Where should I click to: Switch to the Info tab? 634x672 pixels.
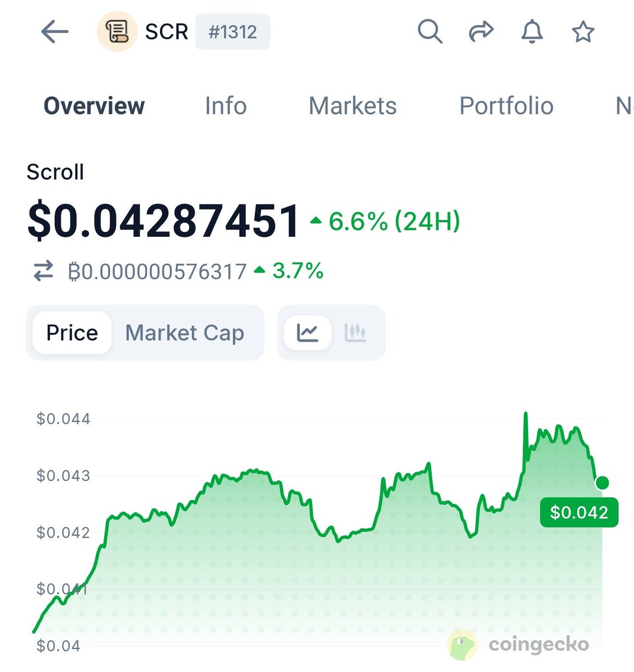coord(226,106)
